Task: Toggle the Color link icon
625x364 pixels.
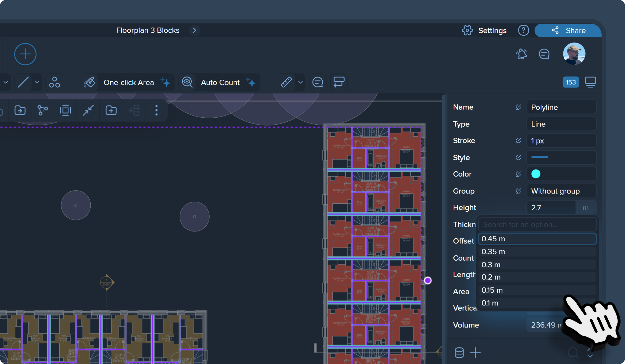Action: tap(518, 174)
